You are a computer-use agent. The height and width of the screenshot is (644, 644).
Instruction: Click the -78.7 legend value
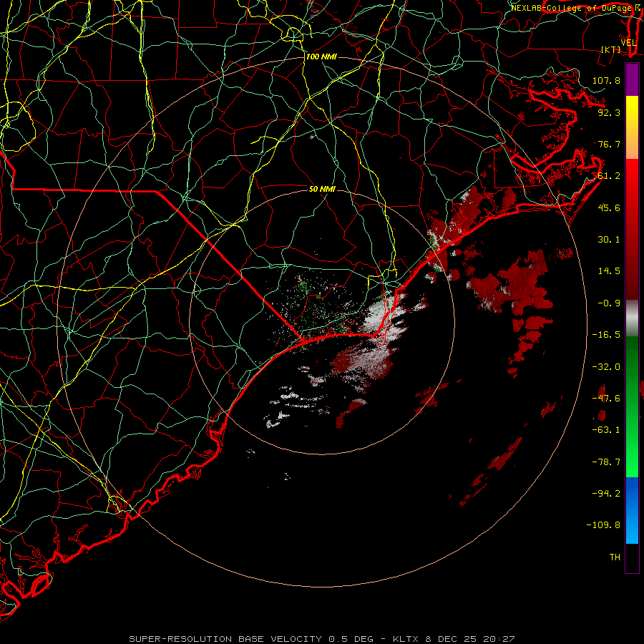(x=606, y=462)
